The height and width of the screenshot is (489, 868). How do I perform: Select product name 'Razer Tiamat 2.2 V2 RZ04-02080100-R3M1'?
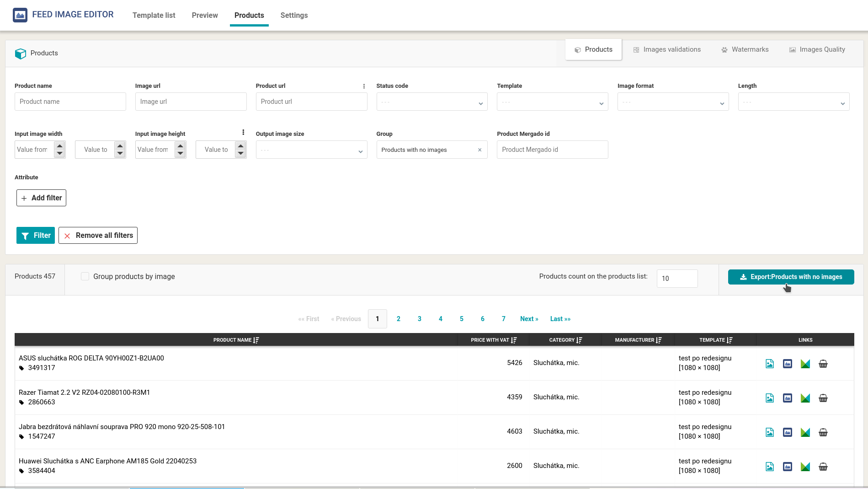coord(84,392)
